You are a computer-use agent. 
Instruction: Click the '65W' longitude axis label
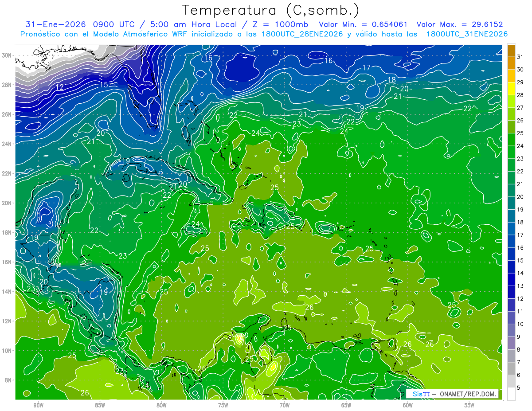click(x=346, y=405)
